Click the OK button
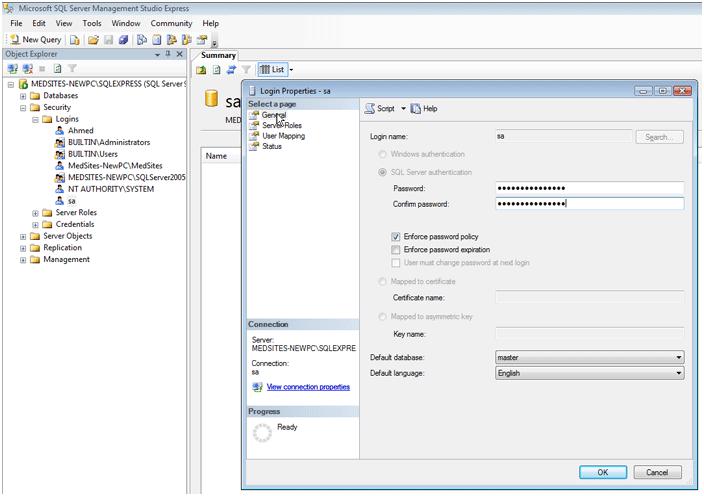This screenshot has height=496, width=704. pos(603,472)
